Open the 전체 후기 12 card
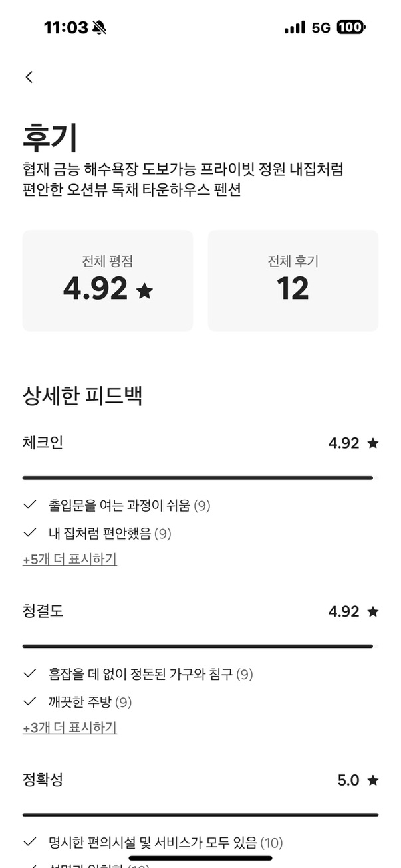This screenshot has height=868, width=401. (x=293, y=280)
